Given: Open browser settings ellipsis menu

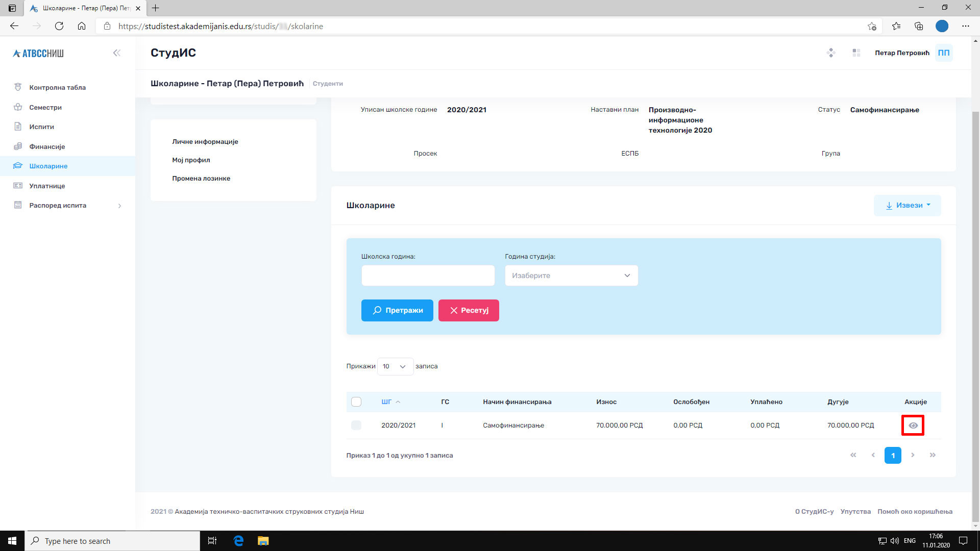Looking at the screenshot, I should (966, 26).
